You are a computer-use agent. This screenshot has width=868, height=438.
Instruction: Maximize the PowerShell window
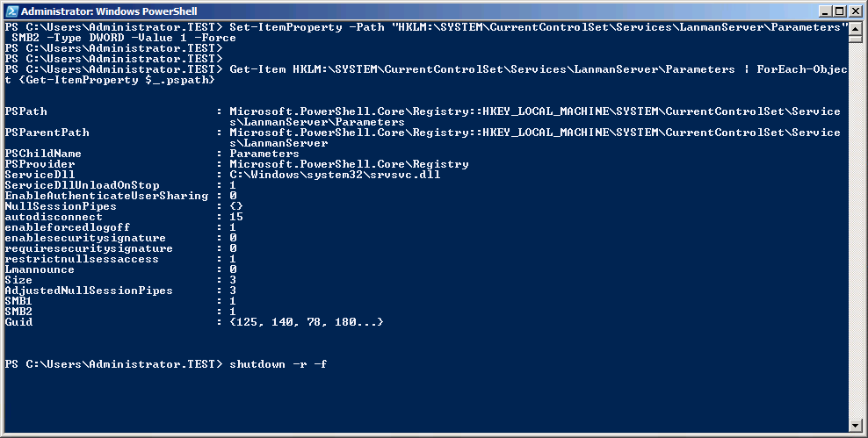839,11
